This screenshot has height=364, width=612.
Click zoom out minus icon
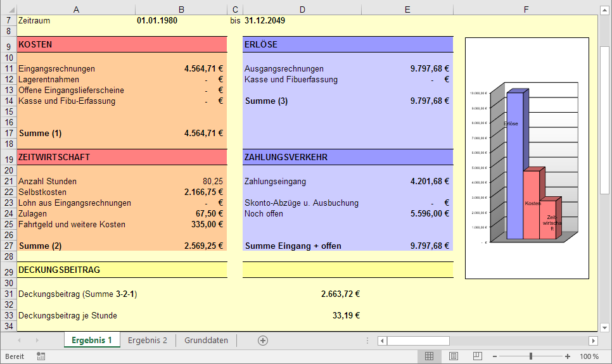(x=495, y=356)
